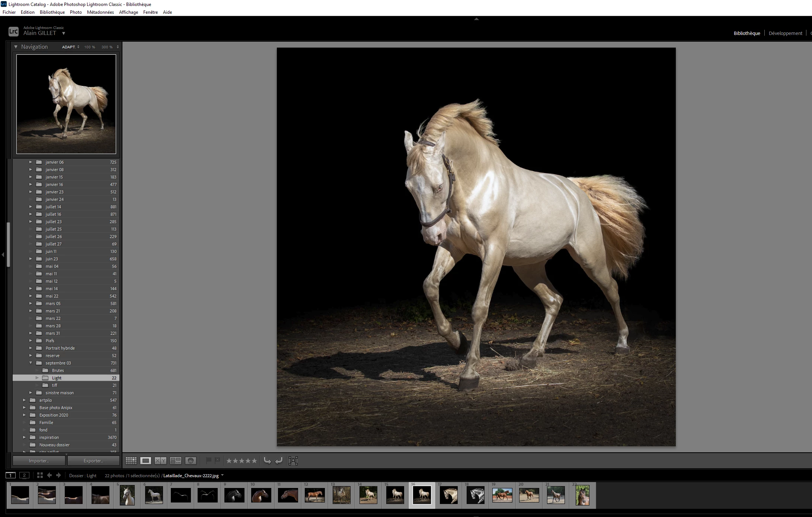Flag photo as picked
This screenshot has height=517, width=812.
(x=208, y=460)
